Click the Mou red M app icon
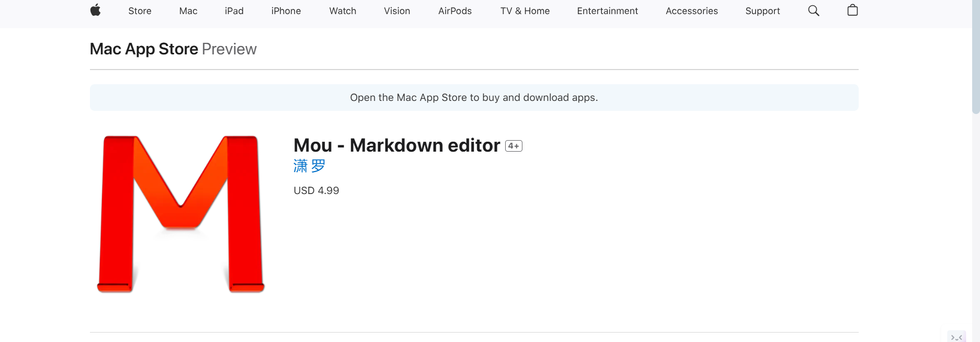This screenshot has height=342, width=980. [x=181, y=214]
